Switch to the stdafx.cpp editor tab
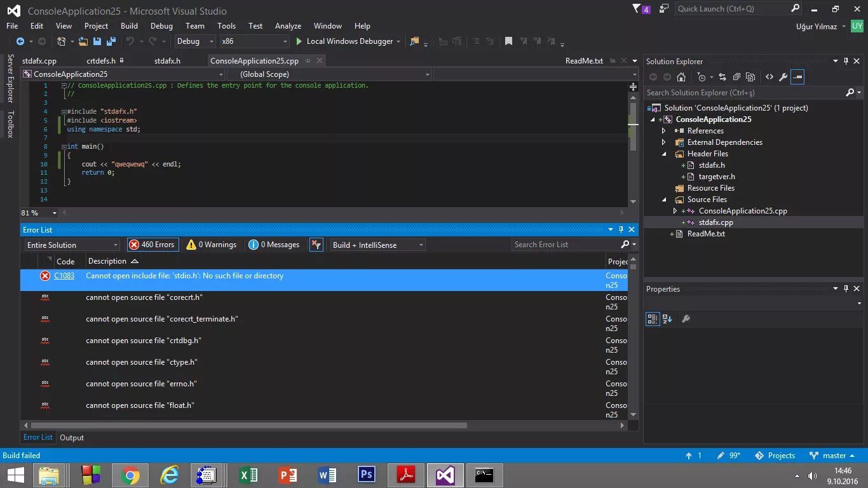868x488 pixels. pos(39,61)
